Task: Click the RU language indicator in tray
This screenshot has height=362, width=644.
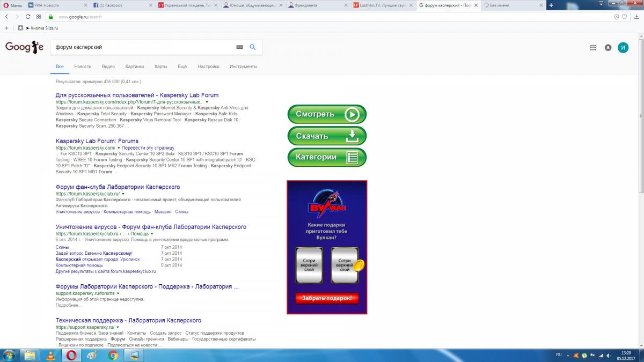Action: 559,354
